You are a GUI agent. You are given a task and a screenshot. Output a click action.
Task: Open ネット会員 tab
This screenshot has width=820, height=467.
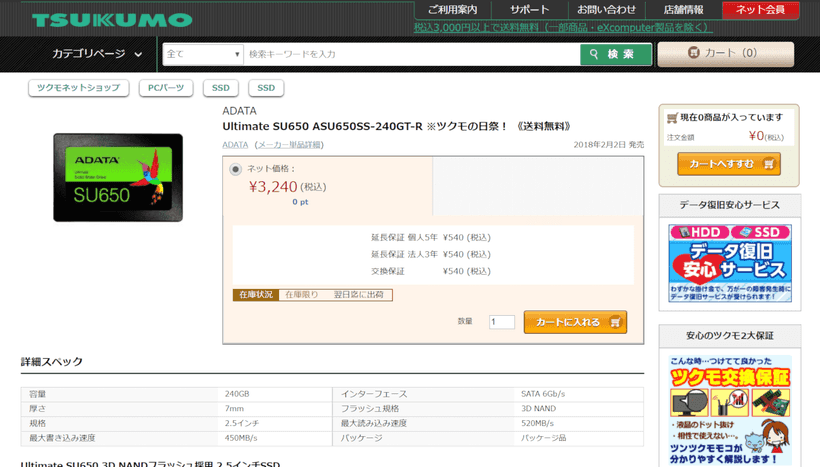point(760,9)
